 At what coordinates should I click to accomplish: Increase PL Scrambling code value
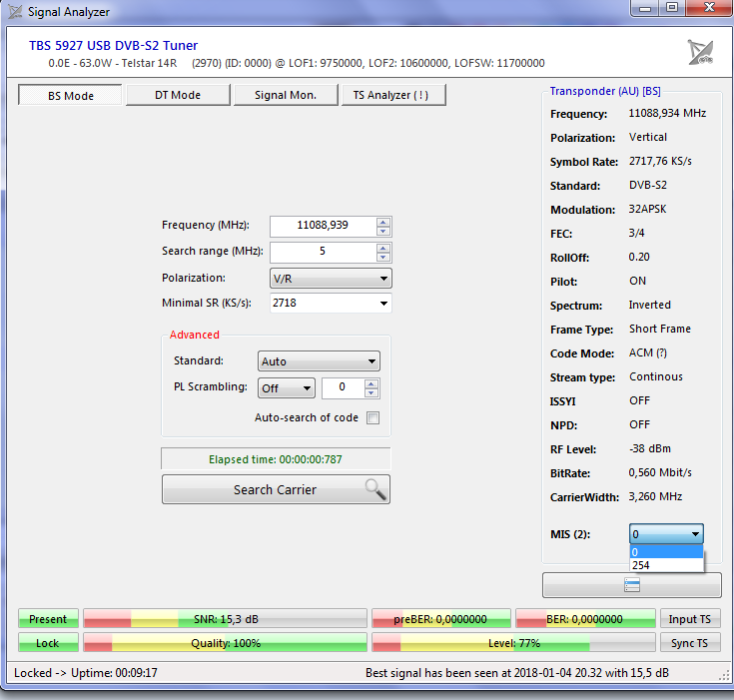(371, 383)
